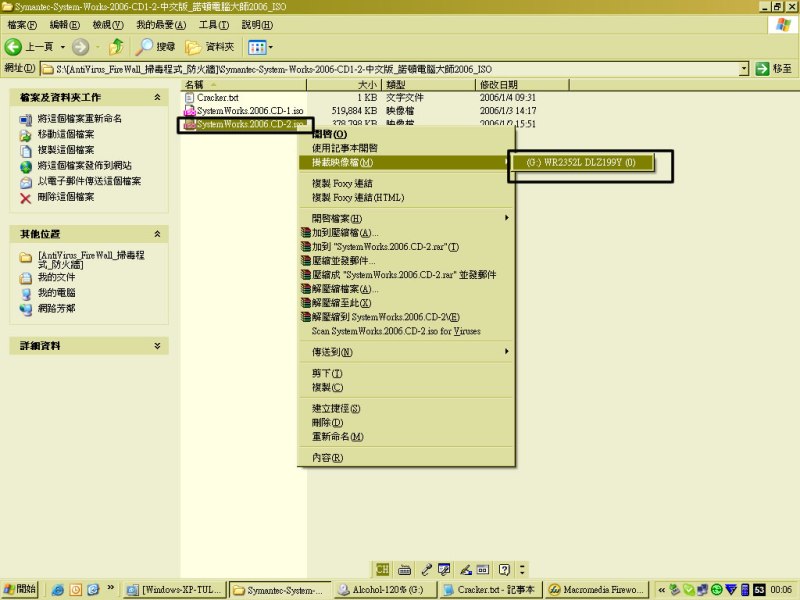Screen dimensions: 800x600
Task: Select SystemWorks.2006.CD-1.iso file
Action: pos(250,111)
